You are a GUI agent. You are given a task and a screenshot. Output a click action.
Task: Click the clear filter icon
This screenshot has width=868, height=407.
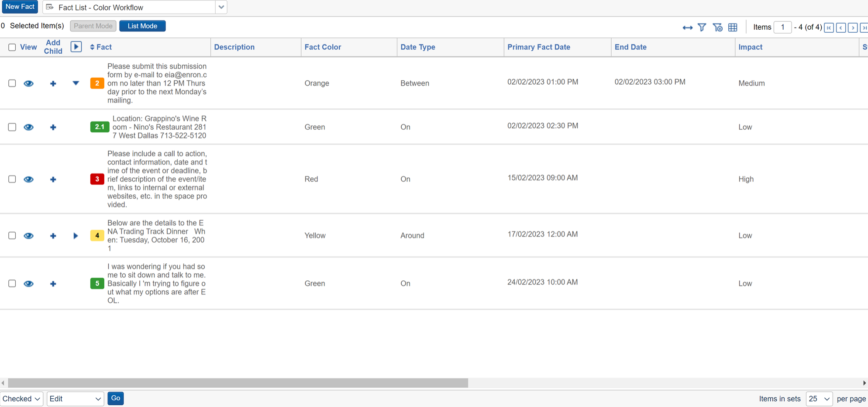717,27
